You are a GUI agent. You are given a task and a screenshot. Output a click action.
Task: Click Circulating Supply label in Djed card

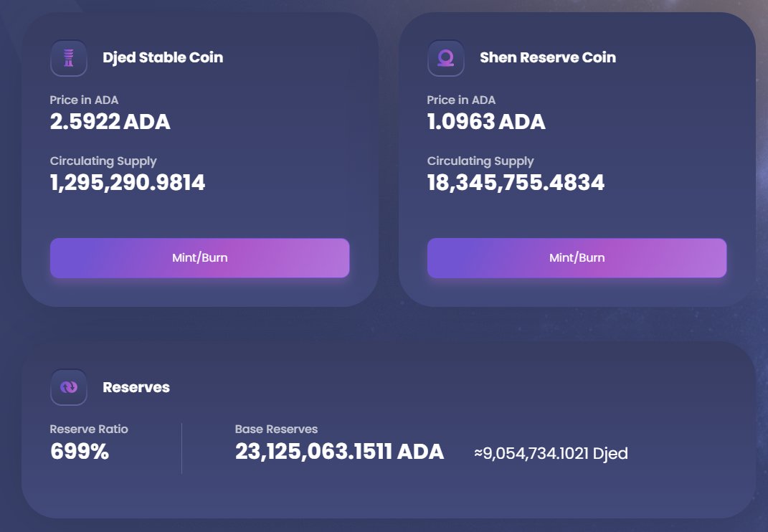coord(103,161)
